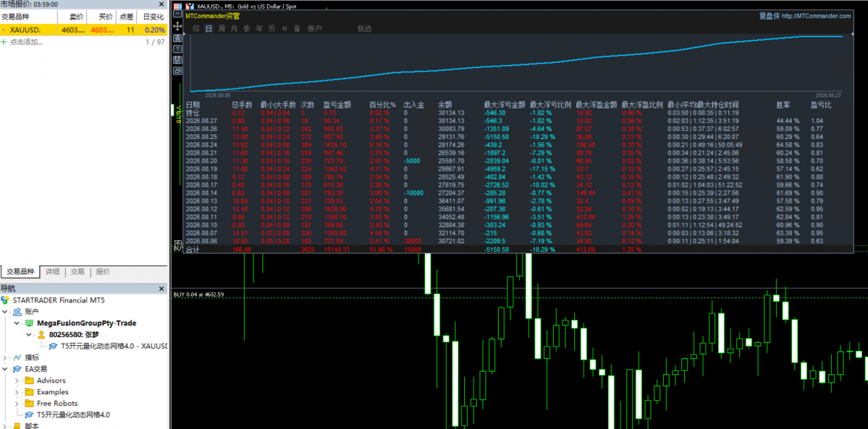Click the graduation cap icon beside EA交易
Viewport: 868px width, 429px height.
pyautogui.click(x=17, y=369)
